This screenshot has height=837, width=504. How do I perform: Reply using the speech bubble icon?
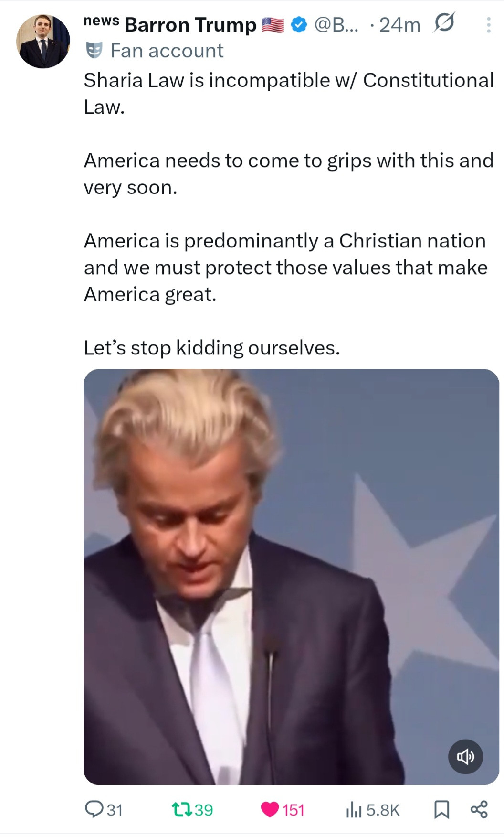click(x=92, y=809)
